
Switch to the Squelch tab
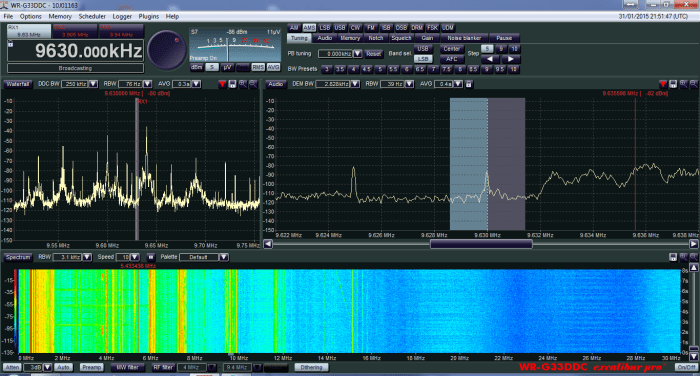click(x=401, y=38)
